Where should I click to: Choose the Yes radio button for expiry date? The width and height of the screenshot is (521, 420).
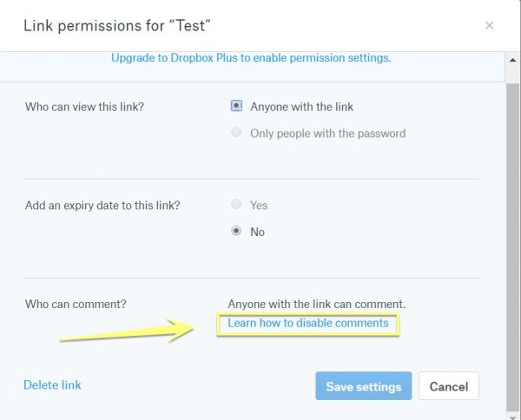(236, 204)
